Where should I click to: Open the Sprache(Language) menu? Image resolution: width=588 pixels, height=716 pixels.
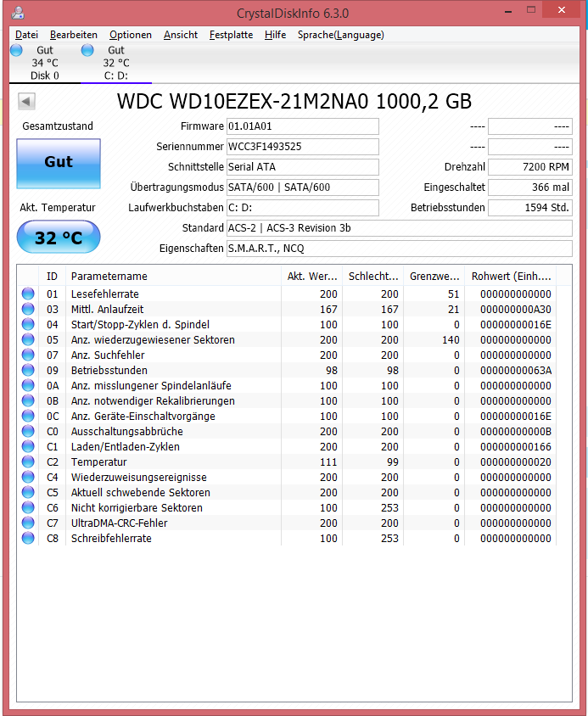click(x=340, y=35)
